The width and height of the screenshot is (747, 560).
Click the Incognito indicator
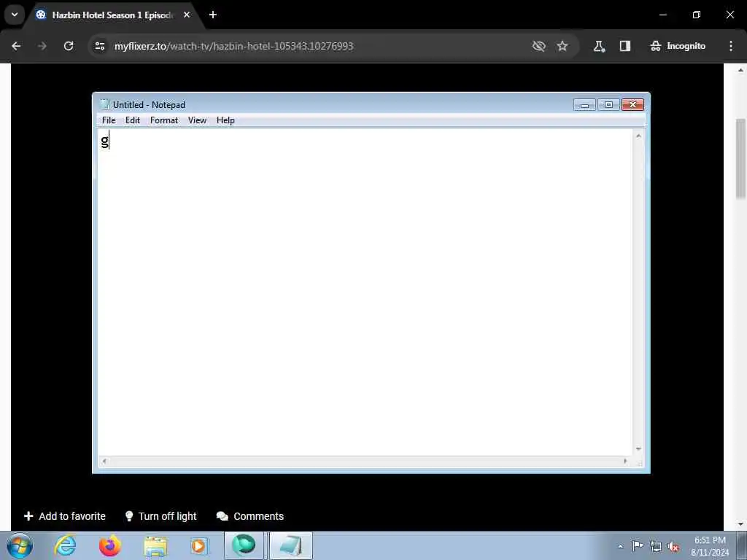tap(678, 46)
